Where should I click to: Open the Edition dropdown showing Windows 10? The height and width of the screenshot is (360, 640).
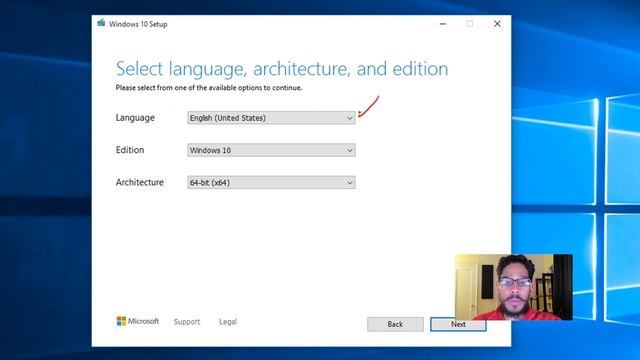(x=271, y=150)
